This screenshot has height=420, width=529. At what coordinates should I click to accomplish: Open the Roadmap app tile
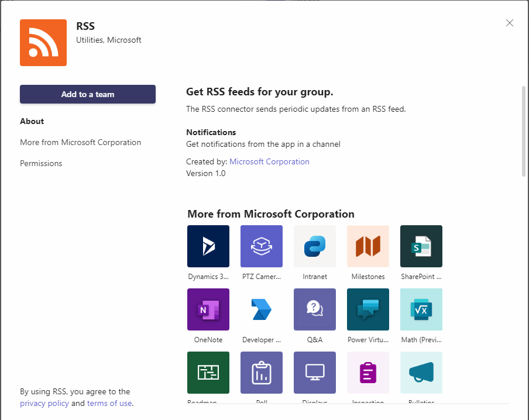click(208, 373)
